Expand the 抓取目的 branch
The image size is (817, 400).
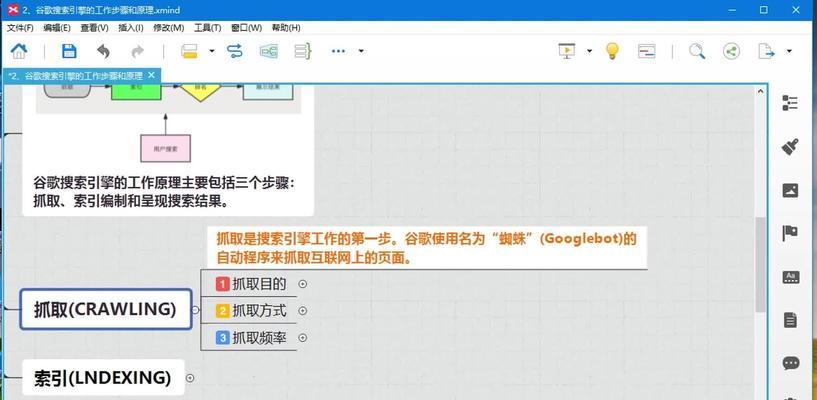coord(302,284)
